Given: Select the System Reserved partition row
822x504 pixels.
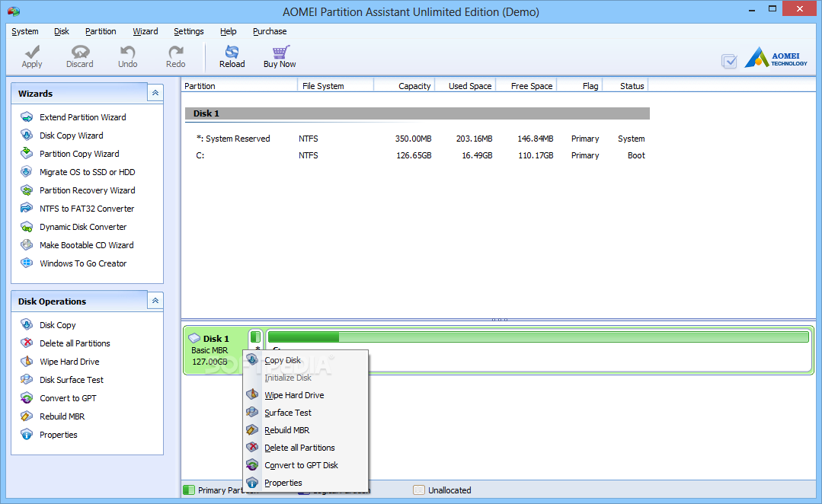Looking at the screenshot, I should coord(417,139).
